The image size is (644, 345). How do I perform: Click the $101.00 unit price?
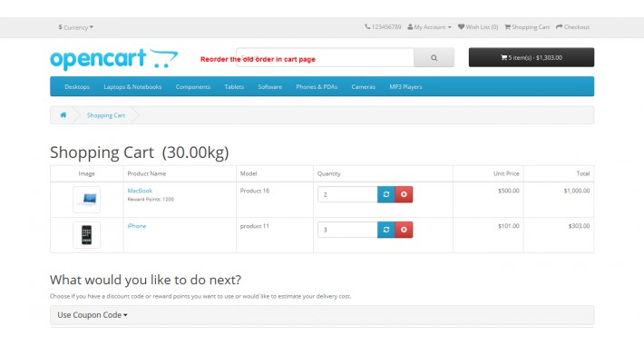pos(509,226)
